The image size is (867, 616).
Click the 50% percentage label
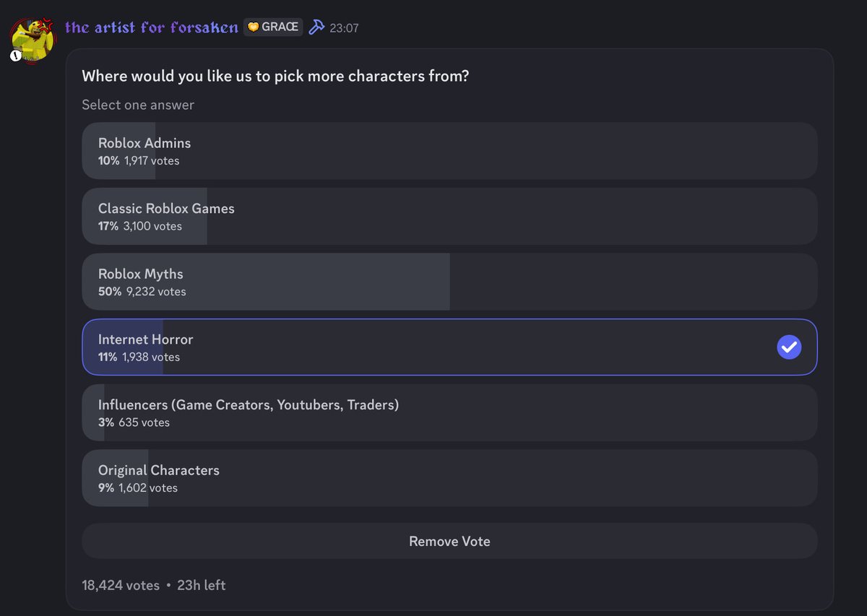[109, 292]
